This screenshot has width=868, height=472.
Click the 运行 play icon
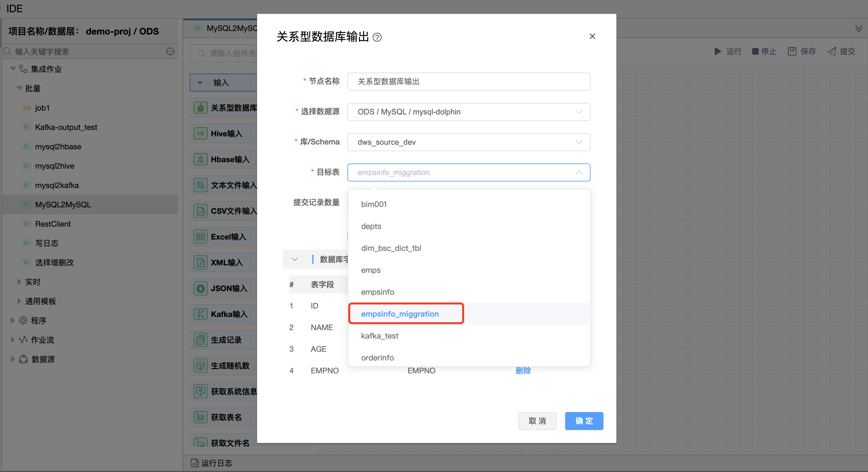(x=718, y=52)
